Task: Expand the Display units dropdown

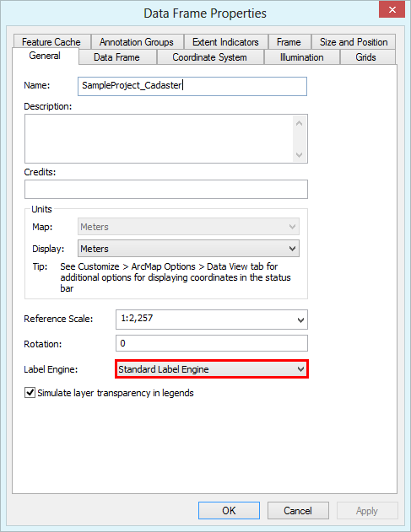Action: pos(188,249)
